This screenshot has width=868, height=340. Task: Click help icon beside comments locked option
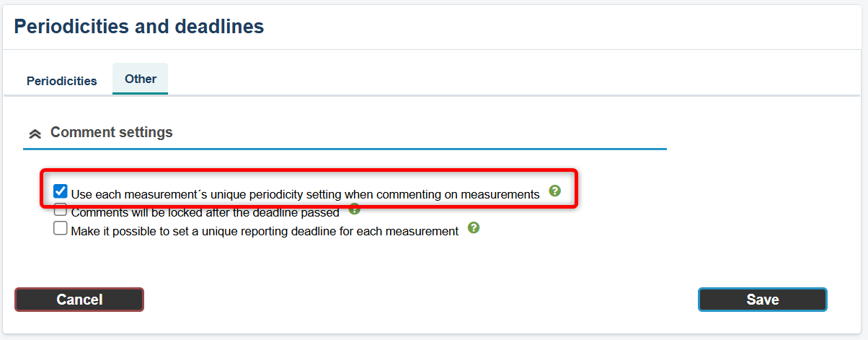click(354, 210)
